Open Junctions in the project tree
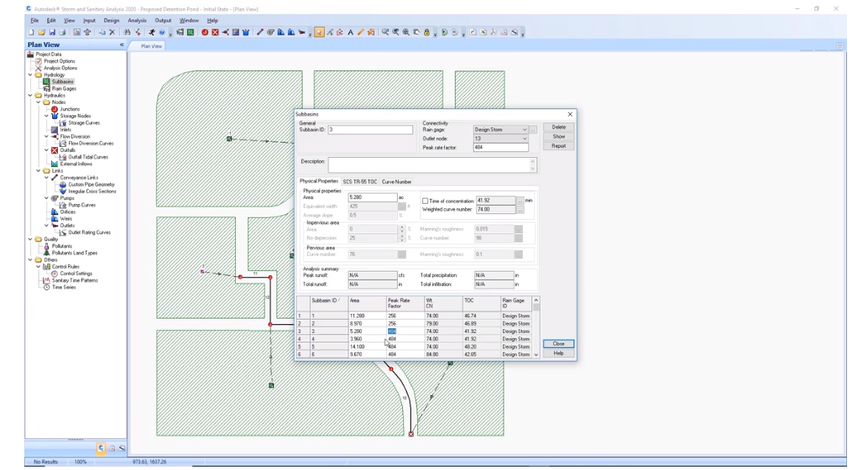The image size is (868, 470). [70, 109]
